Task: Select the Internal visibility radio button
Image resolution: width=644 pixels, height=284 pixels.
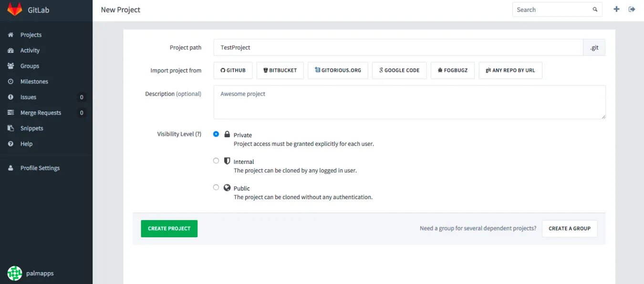Action: (x=216, y=161)
